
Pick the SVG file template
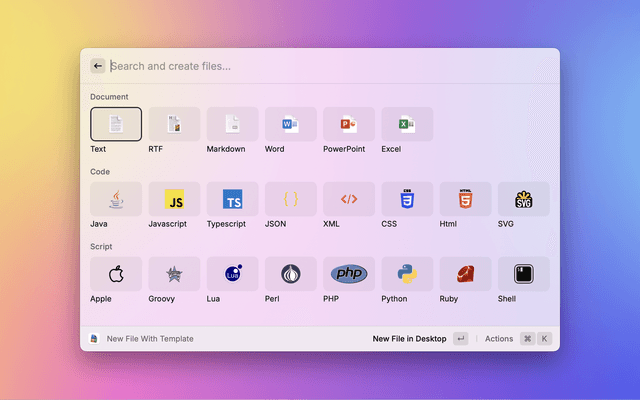(x=523, y=199)
